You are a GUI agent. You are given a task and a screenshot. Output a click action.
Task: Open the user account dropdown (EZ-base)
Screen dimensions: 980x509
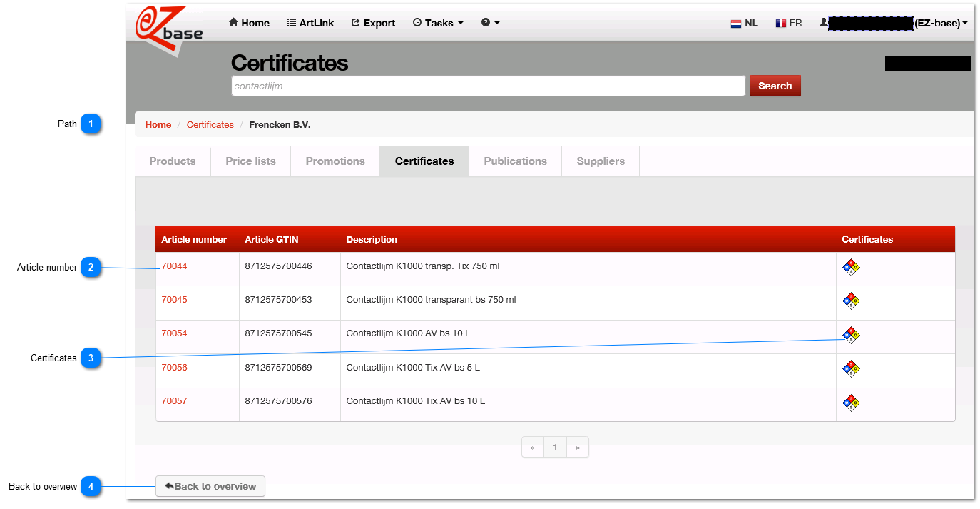pyautogui.click(x=893, y=23)
